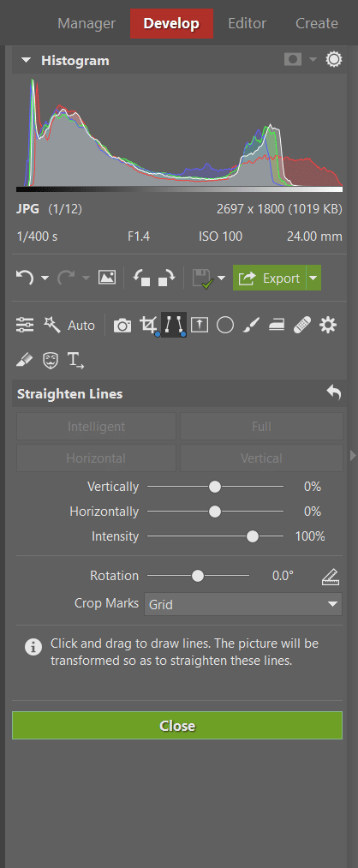The image size is (358, 868).
Task: Collapse the Histogram panel triangle
Action: [26, 60]
